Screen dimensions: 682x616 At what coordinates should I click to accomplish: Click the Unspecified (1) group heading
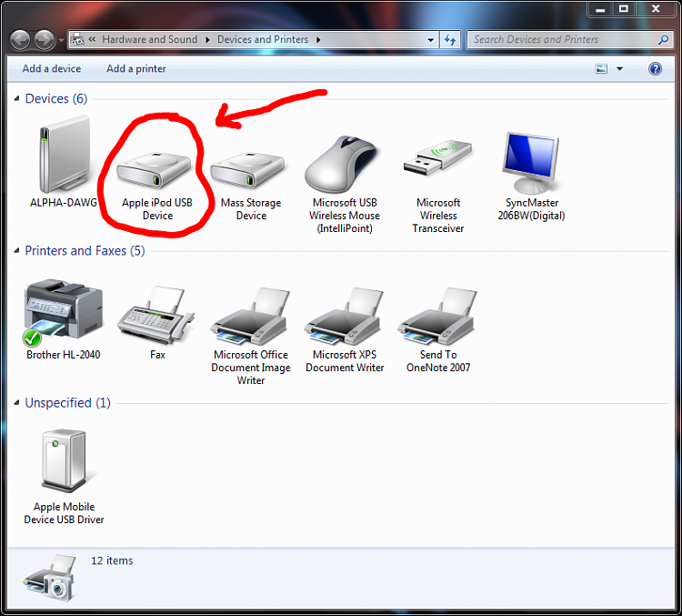pyautogui.click(x=68, y=403)
